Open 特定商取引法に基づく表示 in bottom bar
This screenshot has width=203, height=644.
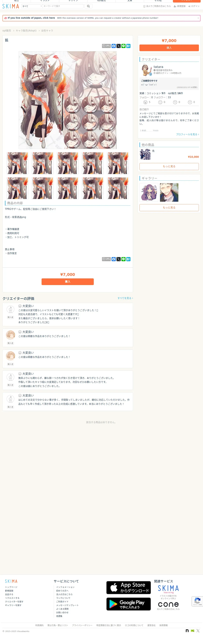[x=109, y=625]
